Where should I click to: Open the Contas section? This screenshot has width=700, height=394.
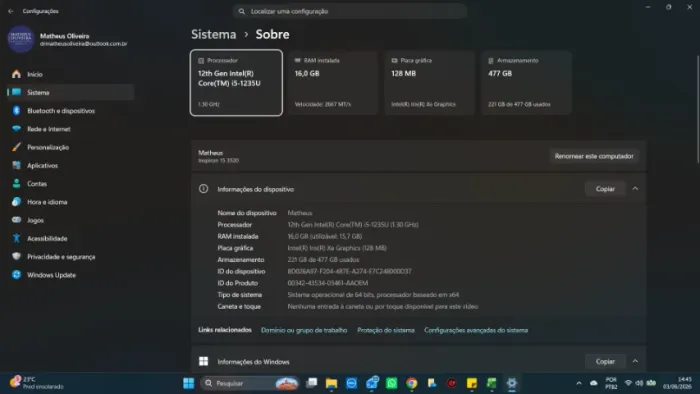[x=71, y=184]
